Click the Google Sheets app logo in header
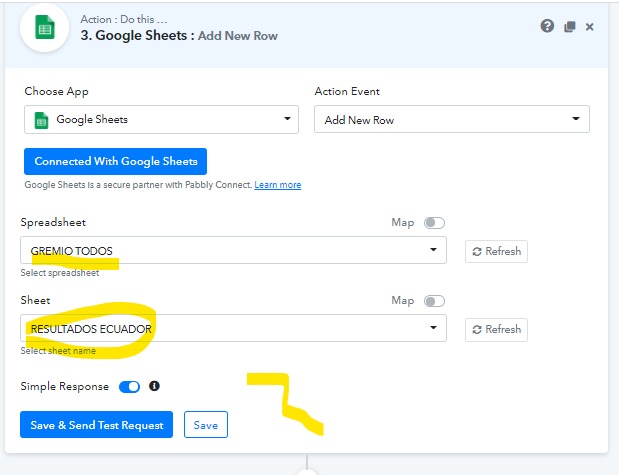This screenshot has height=475, width=619. pyautogui.click(x=44, y=27)
